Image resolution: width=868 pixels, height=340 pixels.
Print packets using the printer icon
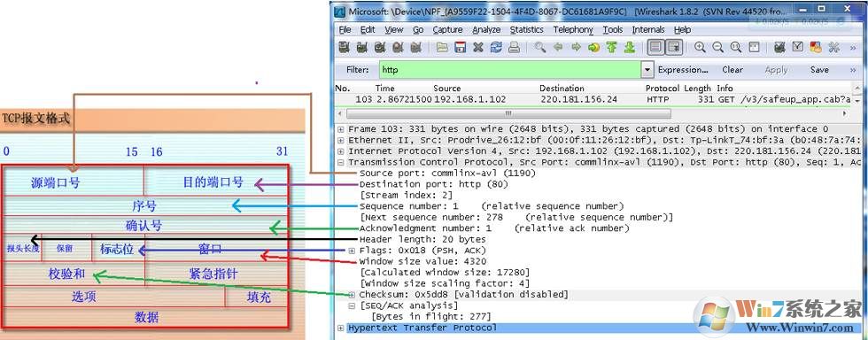(x=514, y=48)
